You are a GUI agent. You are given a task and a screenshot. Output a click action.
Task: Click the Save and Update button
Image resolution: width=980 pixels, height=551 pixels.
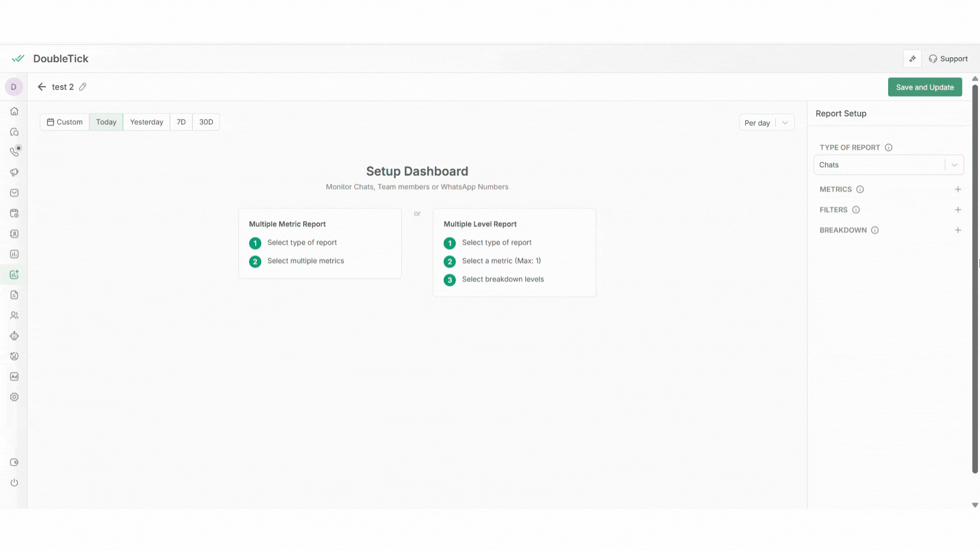click(x=924, y=87)
